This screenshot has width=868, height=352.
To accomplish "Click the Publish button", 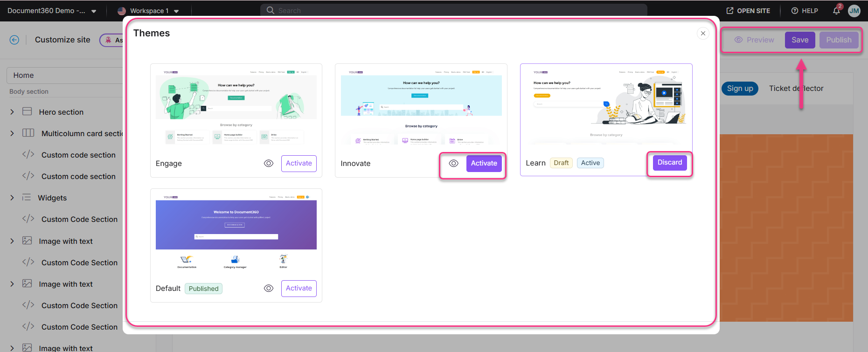I will pos(839,40).
